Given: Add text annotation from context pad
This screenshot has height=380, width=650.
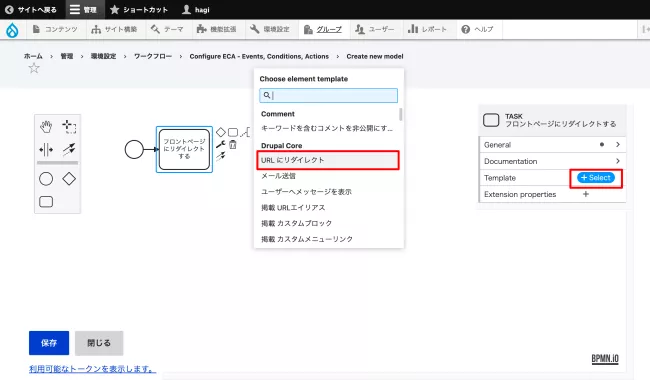Looking at the screenshot, I should (245, 132).
